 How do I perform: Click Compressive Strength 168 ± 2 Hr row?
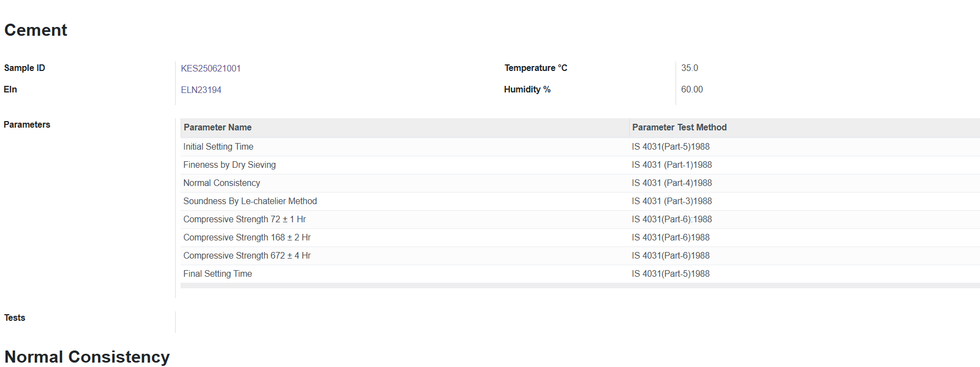pyautogui.click(x=580, y=238)
